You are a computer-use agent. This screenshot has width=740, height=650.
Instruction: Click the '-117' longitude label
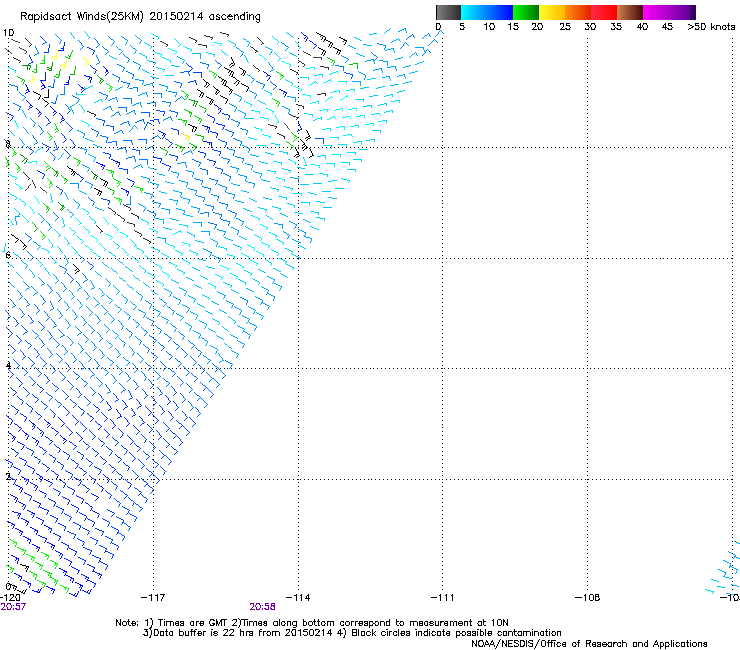[x=153, y=598]
